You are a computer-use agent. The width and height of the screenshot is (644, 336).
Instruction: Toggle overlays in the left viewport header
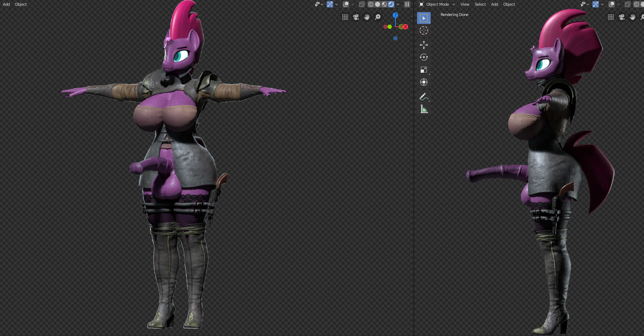point(346,4)
